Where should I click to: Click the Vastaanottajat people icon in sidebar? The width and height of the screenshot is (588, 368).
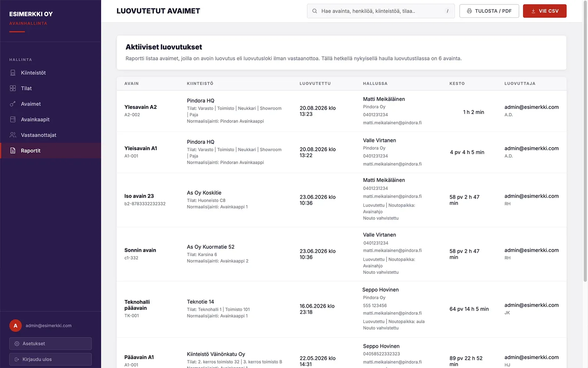tap(13, 135)
